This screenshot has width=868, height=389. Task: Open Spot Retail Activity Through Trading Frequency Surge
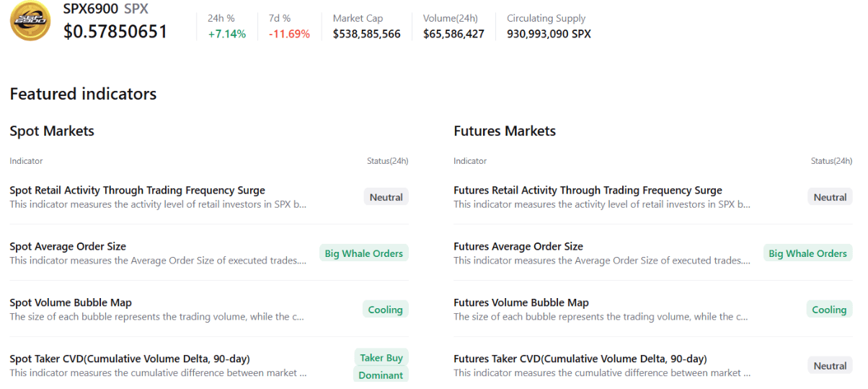pos(137,191)
